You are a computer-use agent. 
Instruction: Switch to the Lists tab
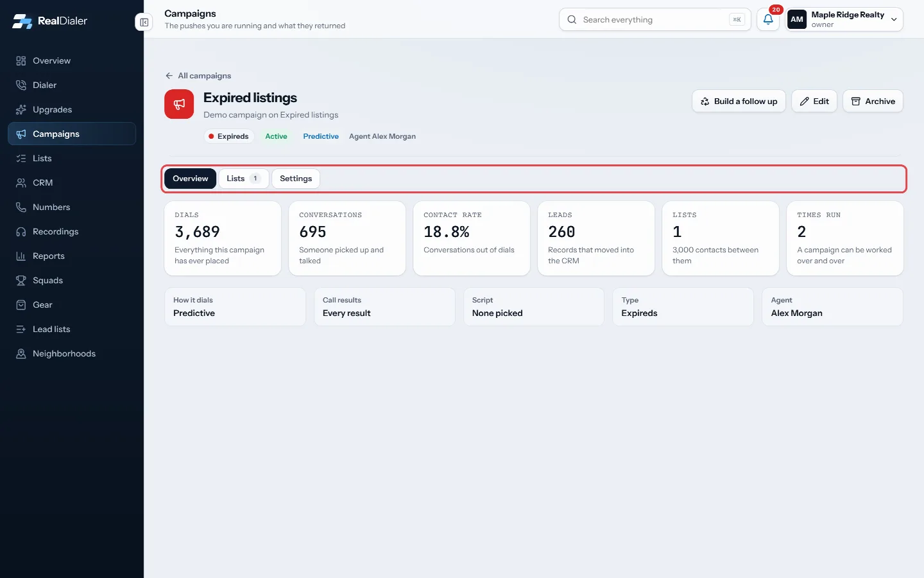click(243, 179)
